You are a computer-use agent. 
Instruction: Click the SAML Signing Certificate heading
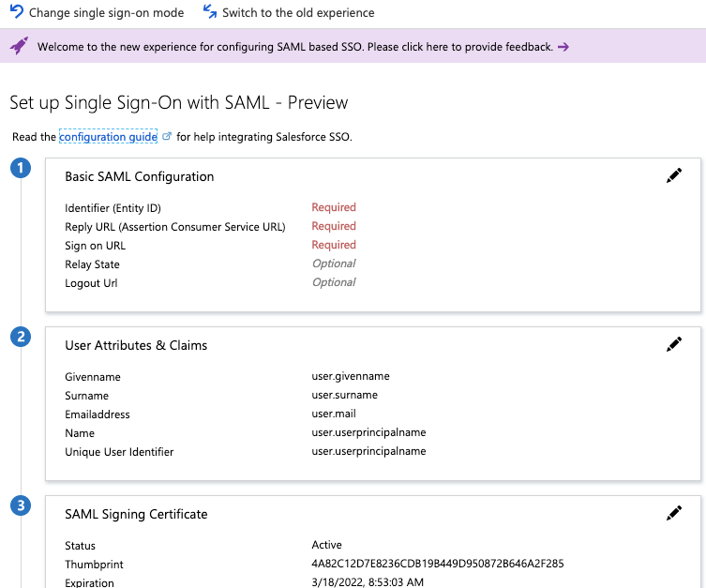point(136,514)
